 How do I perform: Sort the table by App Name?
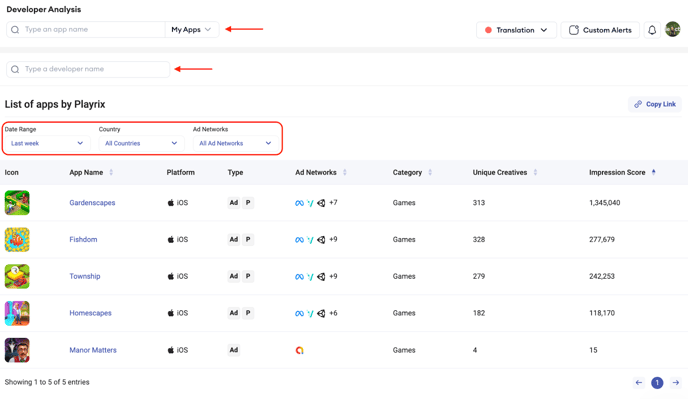[111, 173]
